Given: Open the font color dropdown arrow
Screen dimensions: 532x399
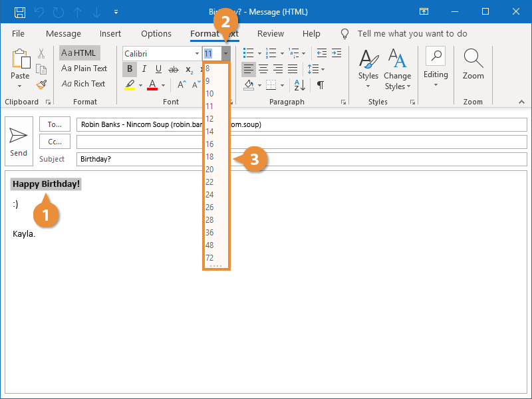Looking at the screenshot, I should pyautogui.click(x=164, y=85).
